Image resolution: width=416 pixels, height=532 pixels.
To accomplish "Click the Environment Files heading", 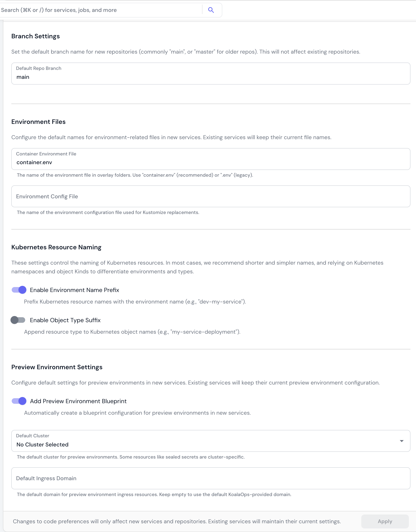I will coord(38,122).
